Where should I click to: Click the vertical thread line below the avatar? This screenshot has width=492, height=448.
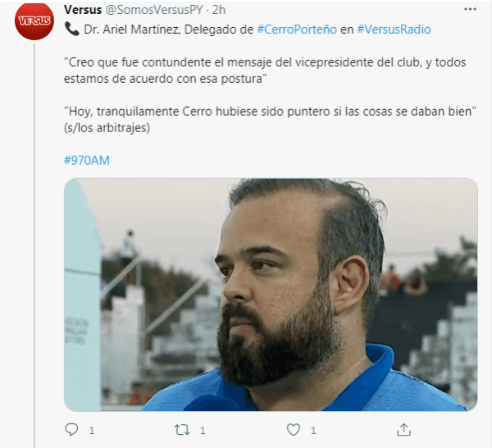34,245
